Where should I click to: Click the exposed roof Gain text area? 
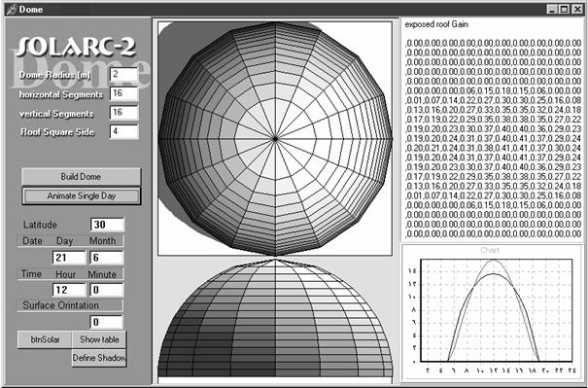[492, 129]
